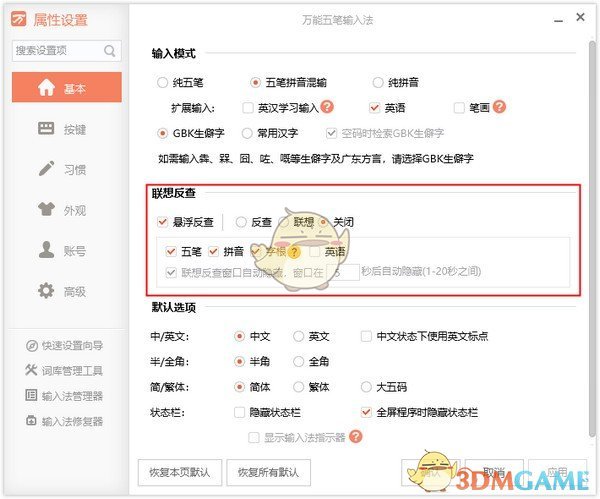600x499 pixels.
Task: Enable 隐藏状态栏 checkbox
Action: click(x=239, y=412)
